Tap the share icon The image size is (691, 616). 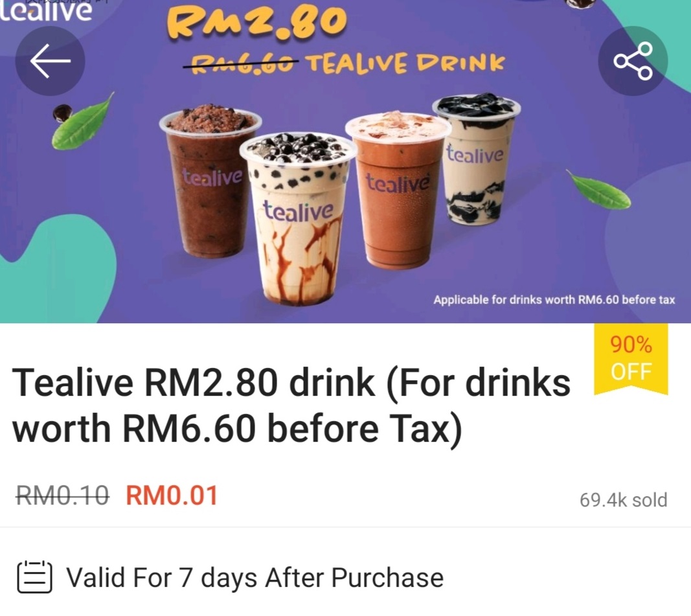point(633,61)
